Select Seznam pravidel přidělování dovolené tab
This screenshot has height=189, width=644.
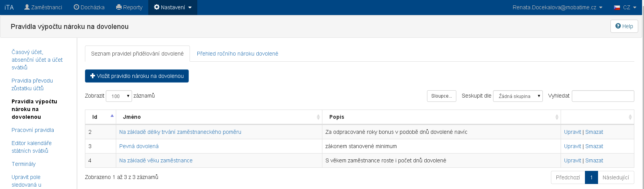click(137, 54)
